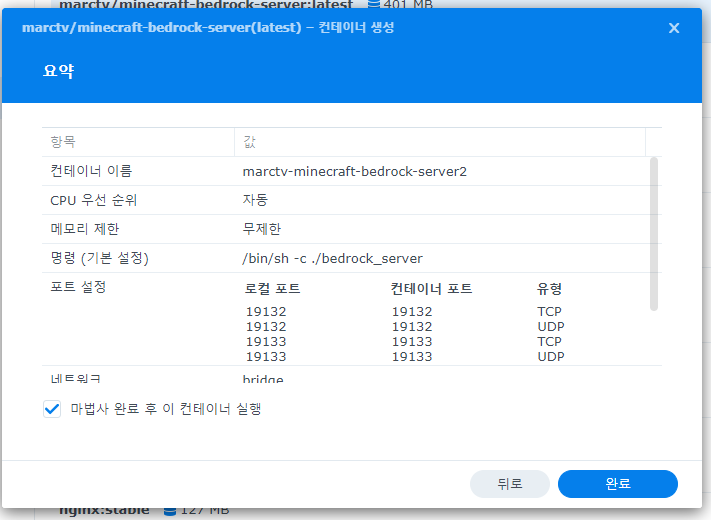The image size is (711, 520).
Task: Click value marctv-minecraft-bedrock-server2
Action: (x=355, y=172)
